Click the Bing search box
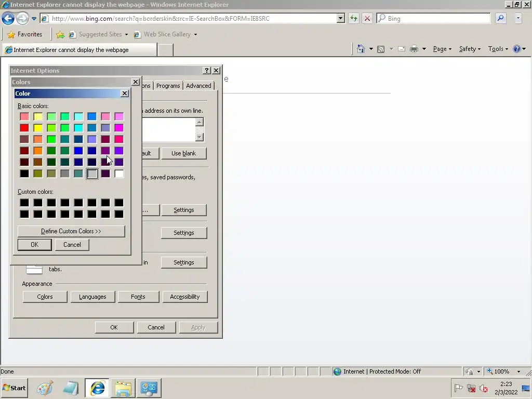Screen dimensions: 532x399 pos(434,18)
